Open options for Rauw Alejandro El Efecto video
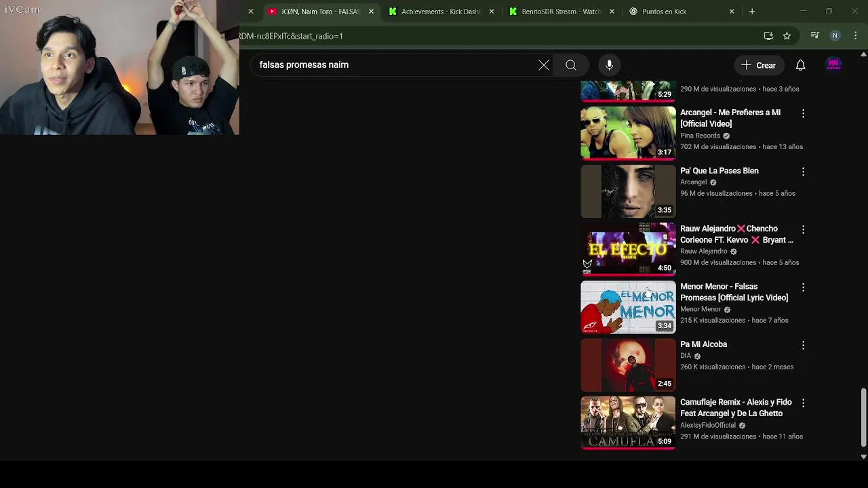This screenshot has height=488, width=868. pos(803,230)
